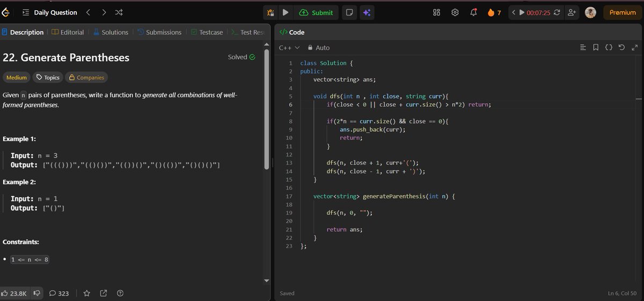Click the Solved status indicator
This screenshot has width=644, height=301.
tap(241, 57)
